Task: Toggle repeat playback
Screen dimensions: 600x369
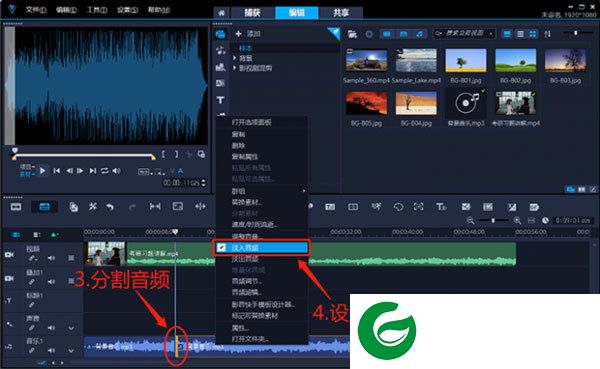Action: coord(104,171)
